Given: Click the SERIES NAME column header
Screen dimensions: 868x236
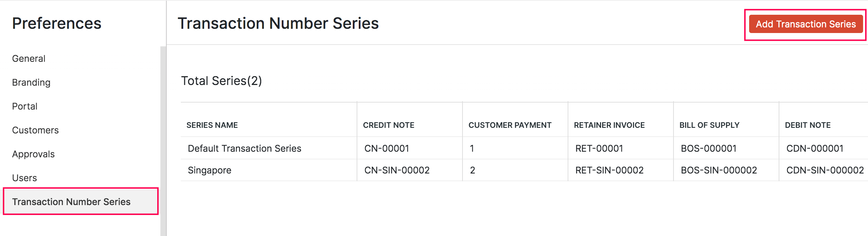Looking at the screenshot, I should tap(212, 125).
